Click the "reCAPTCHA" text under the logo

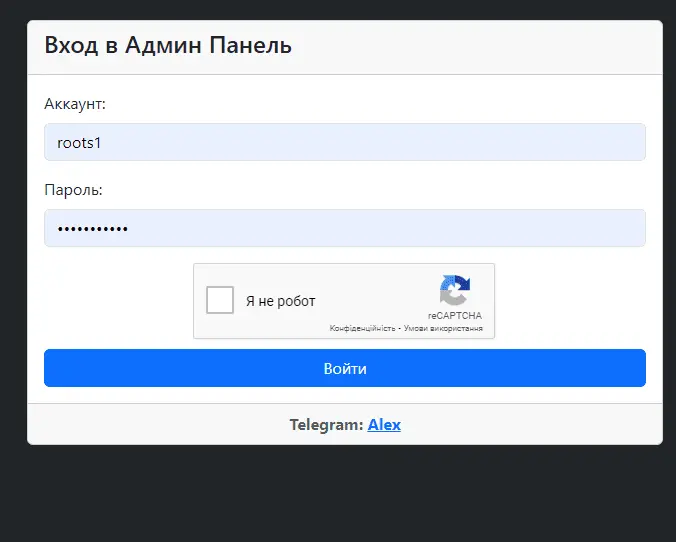(455, 315)
